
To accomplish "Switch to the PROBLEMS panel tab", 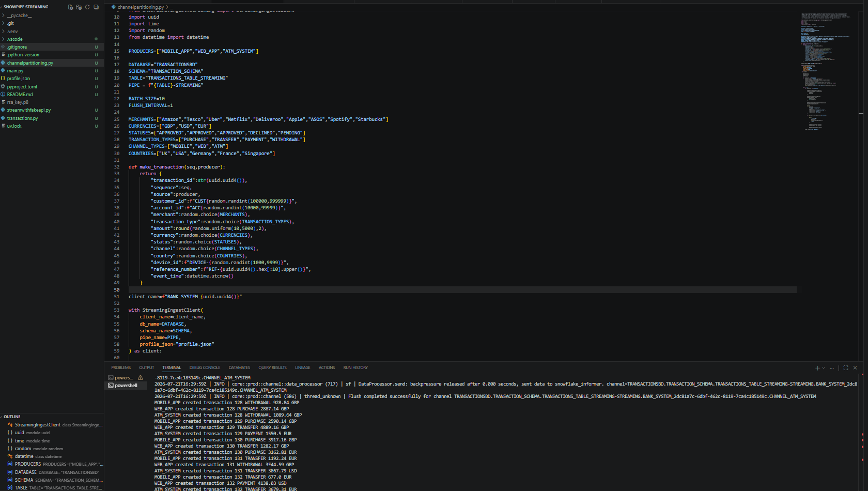I will (121, 368).
